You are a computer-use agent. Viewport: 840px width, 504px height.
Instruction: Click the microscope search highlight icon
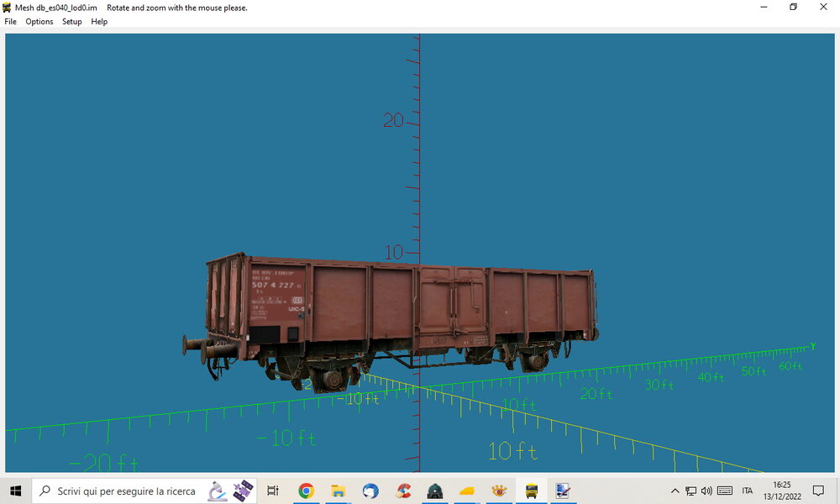[x=217, y=491]
